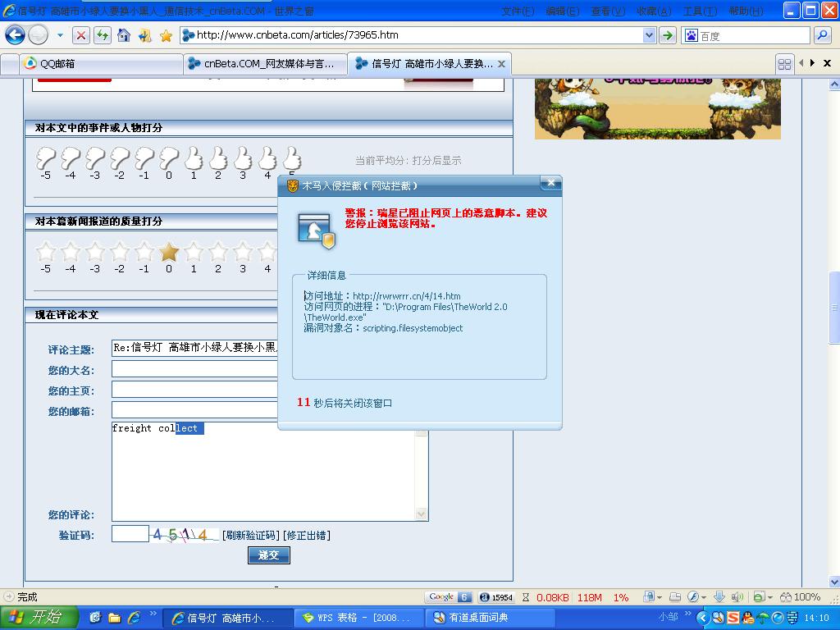Go back with the browser Back arrow
Viewport: 840px width, 630px height.
(x=15, y=35)
